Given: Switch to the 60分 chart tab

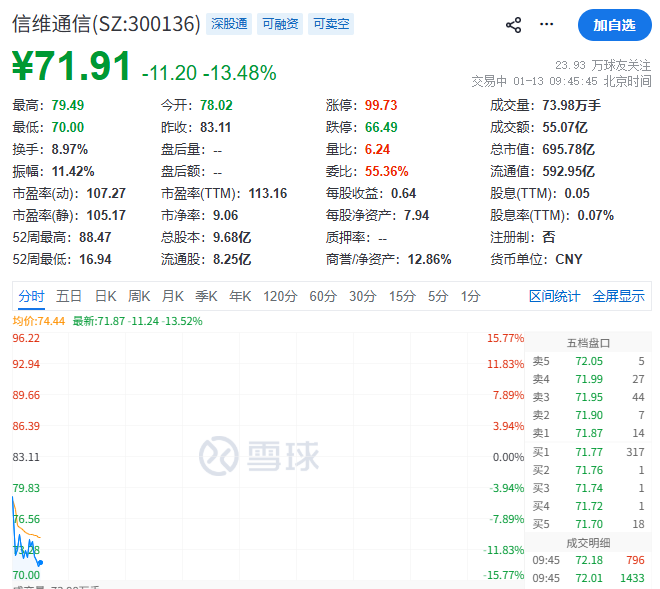Looking at the screenshot, I should pos(323,296).
